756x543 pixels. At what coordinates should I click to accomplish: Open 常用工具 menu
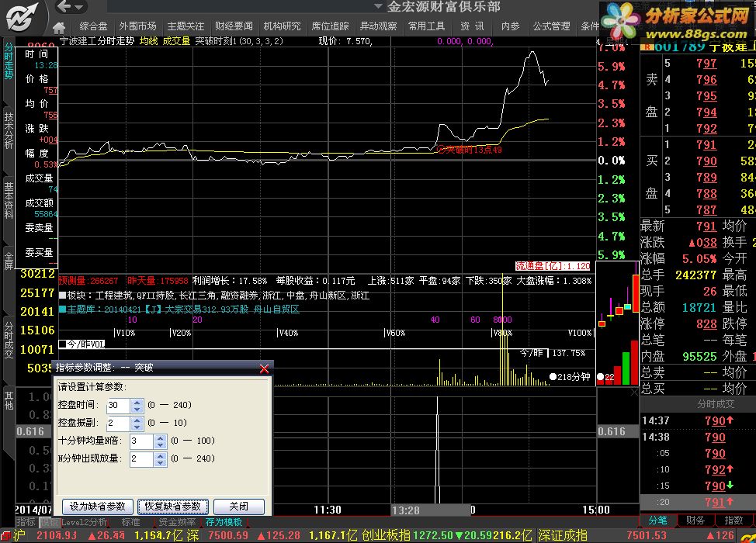click(x=427, y=26)
